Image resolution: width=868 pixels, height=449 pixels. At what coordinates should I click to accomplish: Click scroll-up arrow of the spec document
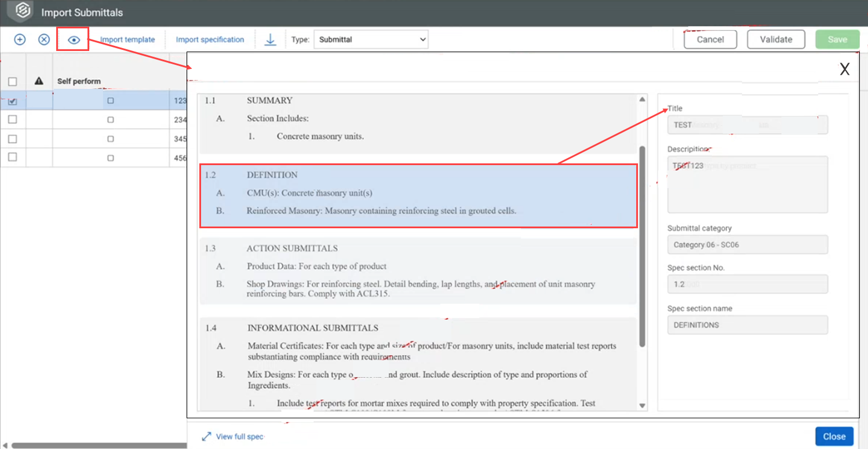pos(642,100)
